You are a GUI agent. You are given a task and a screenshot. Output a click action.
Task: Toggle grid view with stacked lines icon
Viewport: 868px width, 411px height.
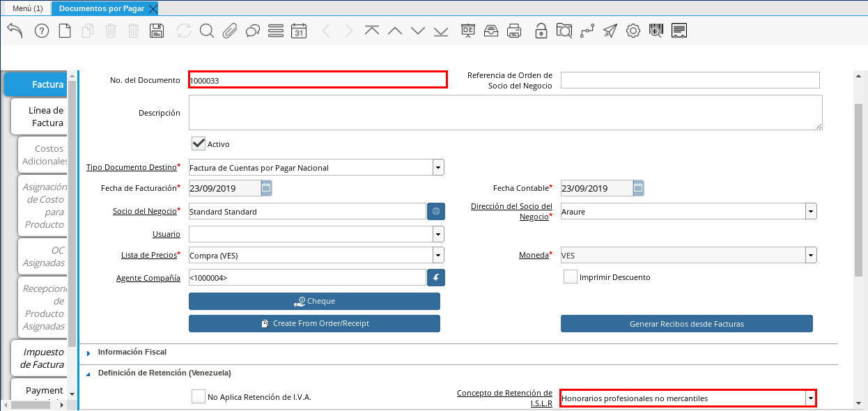point(276,31)
